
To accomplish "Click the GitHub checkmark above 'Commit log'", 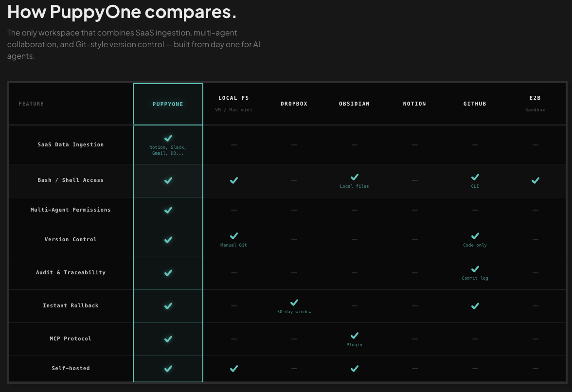I will click(475, 269).
